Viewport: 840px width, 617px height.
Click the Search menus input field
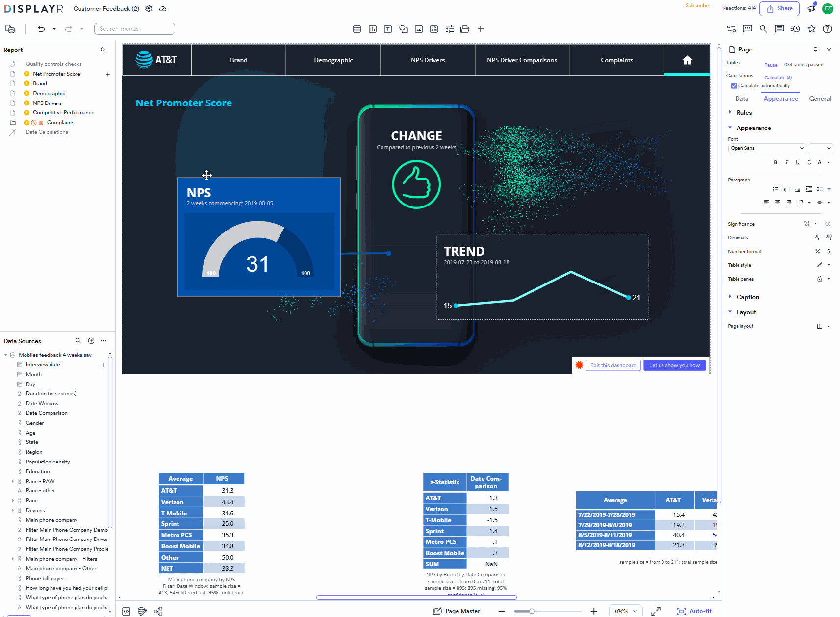(134, 28)
